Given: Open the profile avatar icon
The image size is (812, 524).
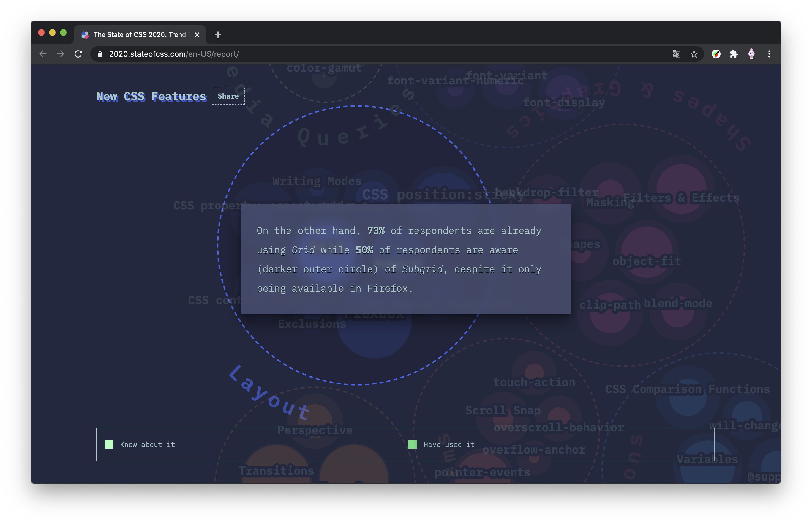Looking at the screenshot, I should [751, 54].
